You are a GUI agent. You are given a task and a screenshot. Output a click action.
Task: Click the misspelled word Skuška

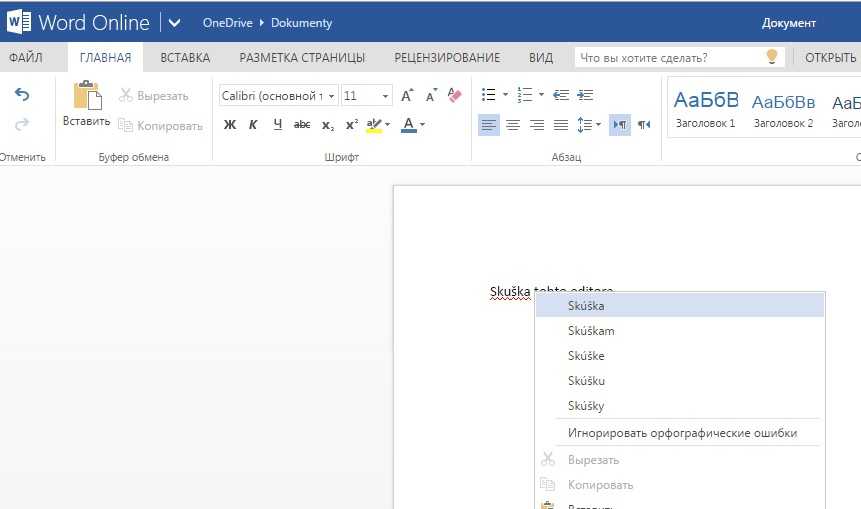tap(510, 292)
